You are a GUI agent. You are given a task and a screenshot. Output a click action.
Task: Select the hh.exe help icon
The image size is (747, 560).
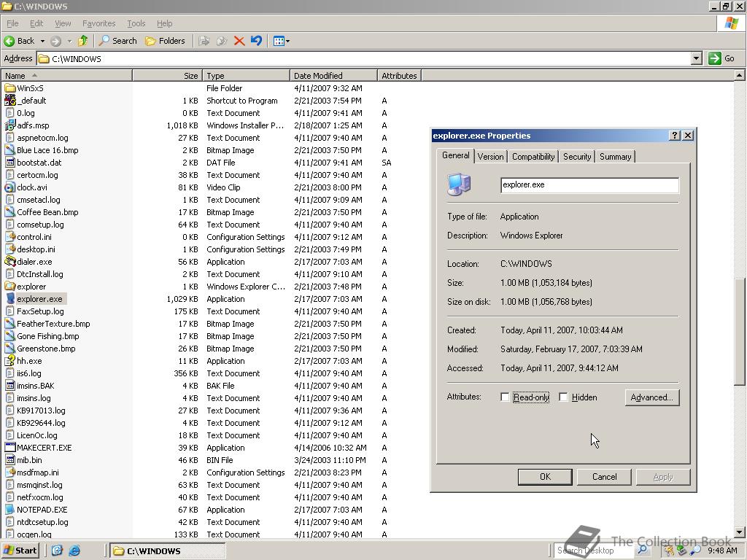click(x=9, y=360)
